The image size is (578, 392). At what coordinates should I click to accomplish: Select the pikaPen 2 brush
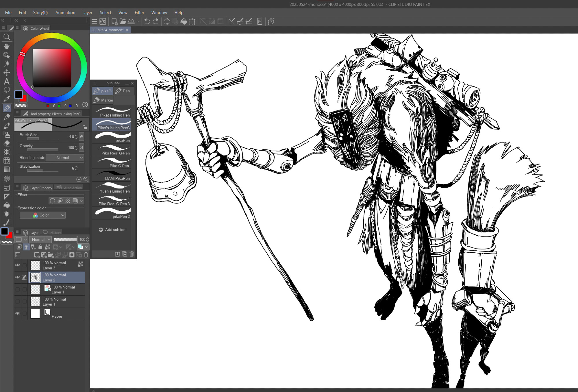click(x=112, y=213)
